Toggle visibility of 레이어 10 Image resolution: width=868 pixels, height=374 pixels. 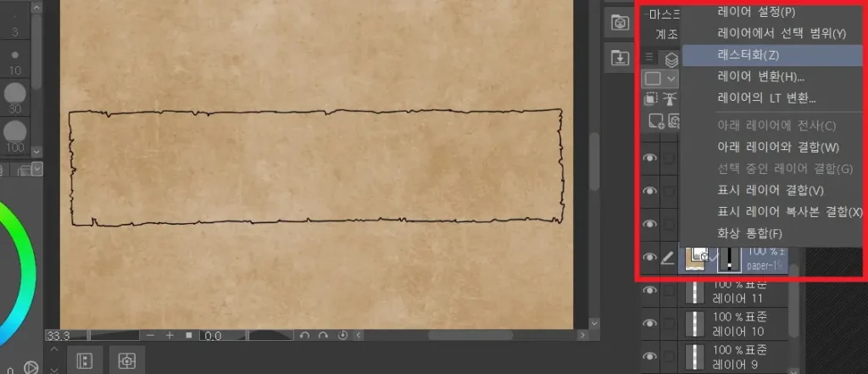pyautogui.click(x=650, y=323)
